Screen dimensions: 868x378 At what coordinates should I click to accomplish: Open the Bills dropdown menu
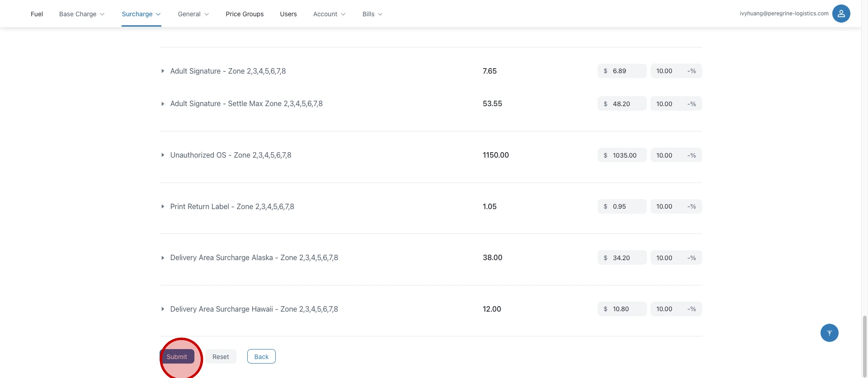click(372, 14)
